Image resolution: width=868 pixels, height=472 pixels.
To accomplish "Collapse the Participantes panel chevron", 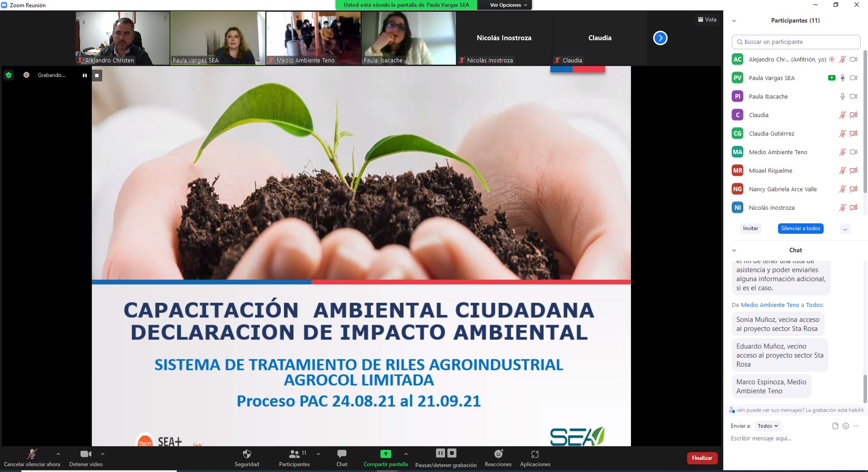I will coord(734,21).
